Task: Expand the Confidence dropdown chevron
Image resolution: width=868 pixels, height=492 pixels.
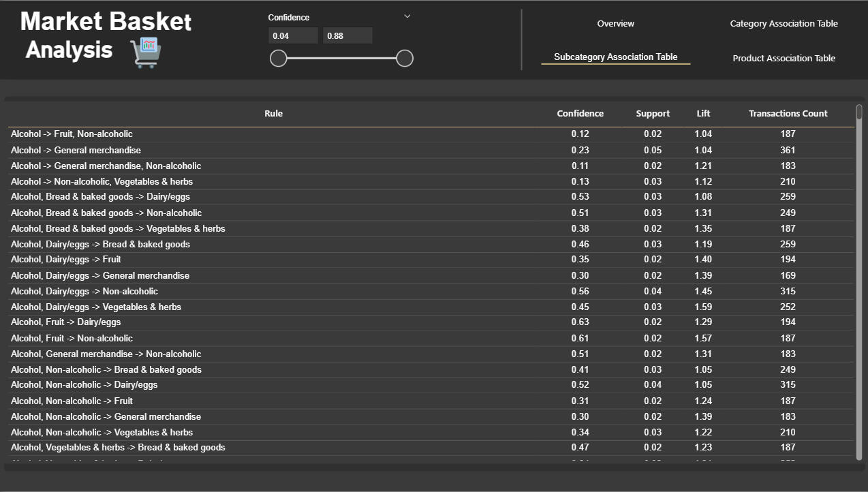Action: point(407,16)
